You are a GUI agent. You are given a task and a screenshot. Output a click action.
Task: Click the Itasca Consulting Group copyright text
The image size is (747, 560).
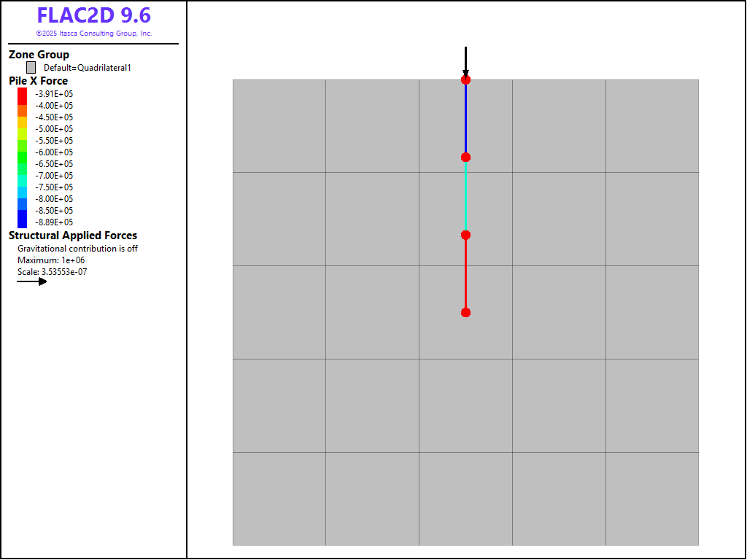93,33
